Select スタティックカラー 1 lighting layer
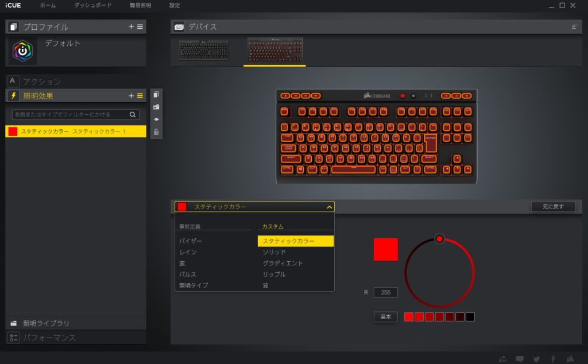This screenshot has width=588, height=364. click(x=76, y=131)
